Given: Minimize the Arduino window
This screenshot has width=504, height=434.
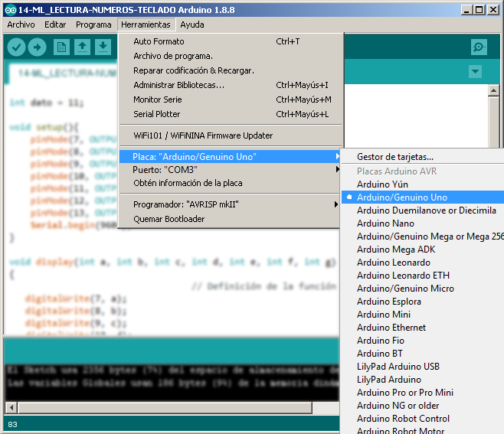Looking at the screenshot, I should point(466,10).
